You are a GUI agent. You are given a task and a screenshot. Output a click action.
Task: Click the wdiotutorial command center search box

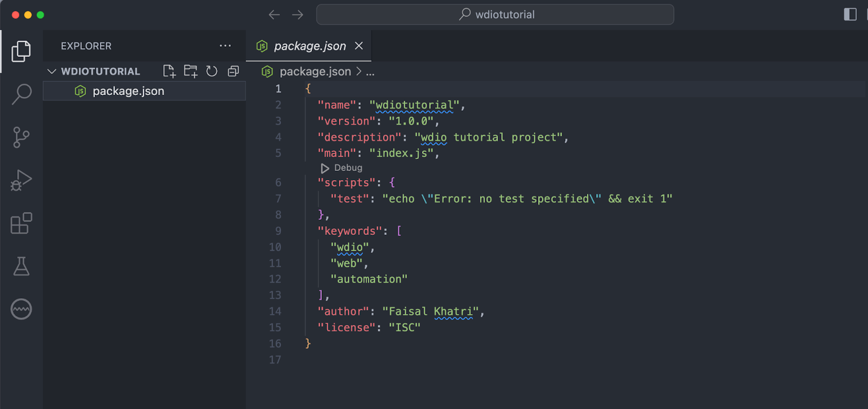tap(495, 15)
